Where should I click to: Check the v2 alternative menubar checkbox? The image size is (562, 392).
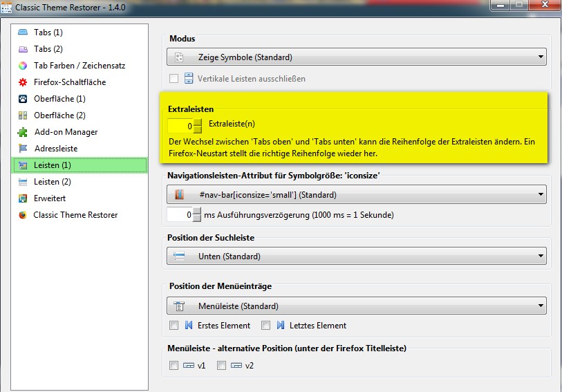(x=221, y=366)
